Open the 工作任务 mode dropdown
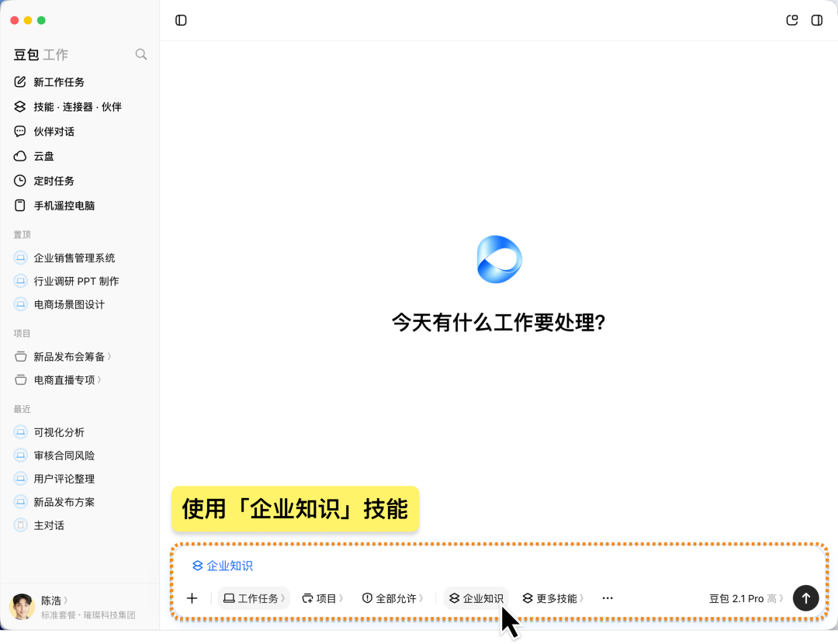The width and height of the screenshot is (838, 644). click(x=254, y=598)
